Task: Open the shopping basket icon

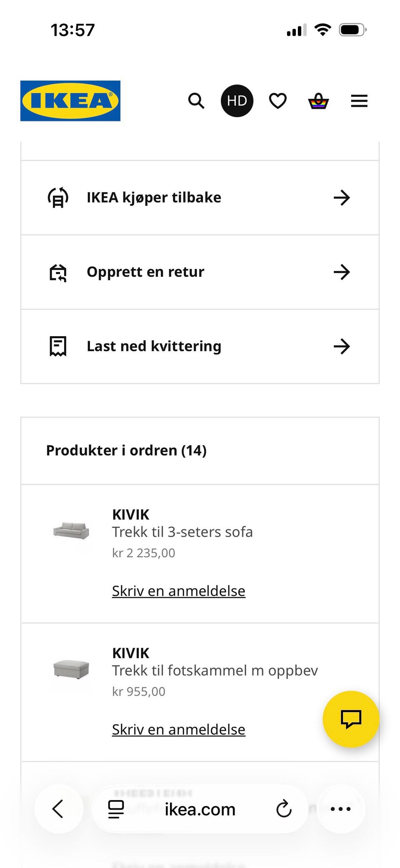Action: coord(319,101)
